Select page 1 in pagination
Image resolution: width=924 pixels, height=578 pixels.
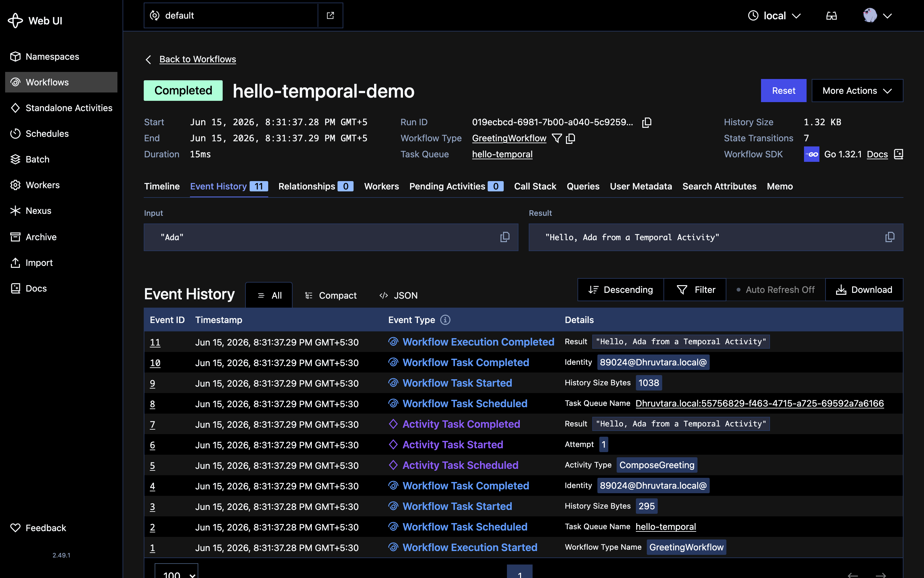click(x=520, y=572)
